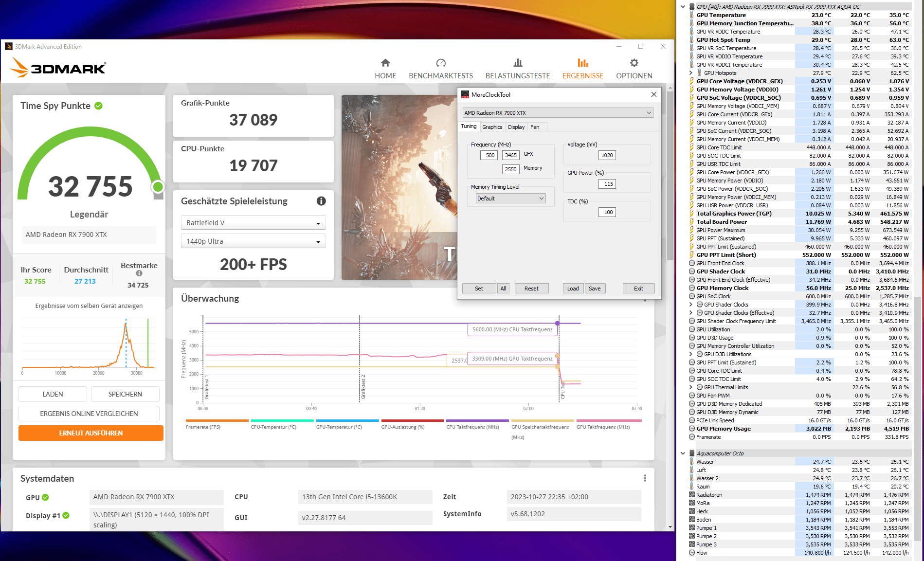This screenshot has height=561, width=924.
Task: Open Belastungsteste bar chart icon
Action: point(517,63)
